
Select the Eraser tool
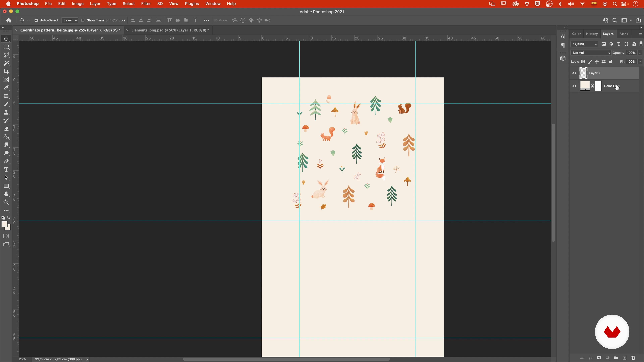click(6, 129)
